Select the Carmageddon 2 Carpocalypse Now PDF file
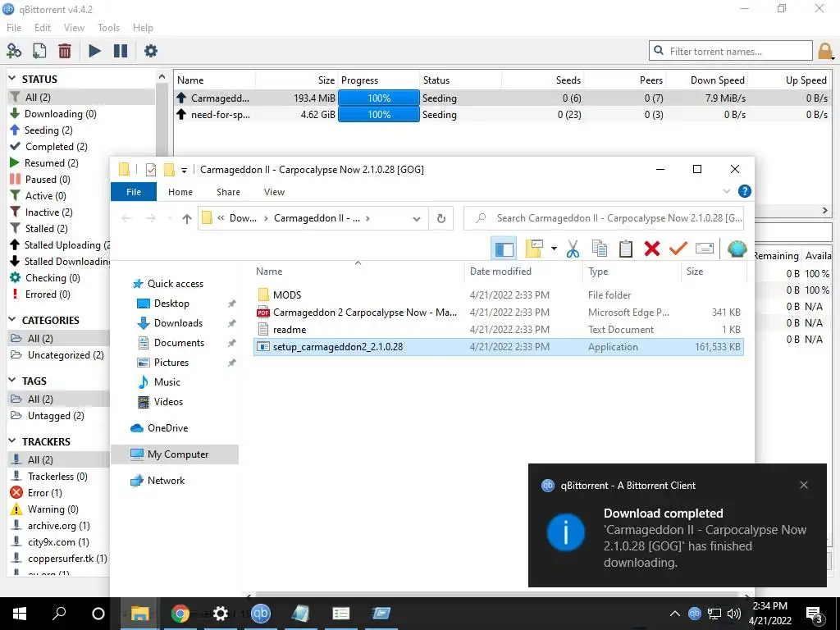The height and width of the screenshot is (630, 840). 498,313
